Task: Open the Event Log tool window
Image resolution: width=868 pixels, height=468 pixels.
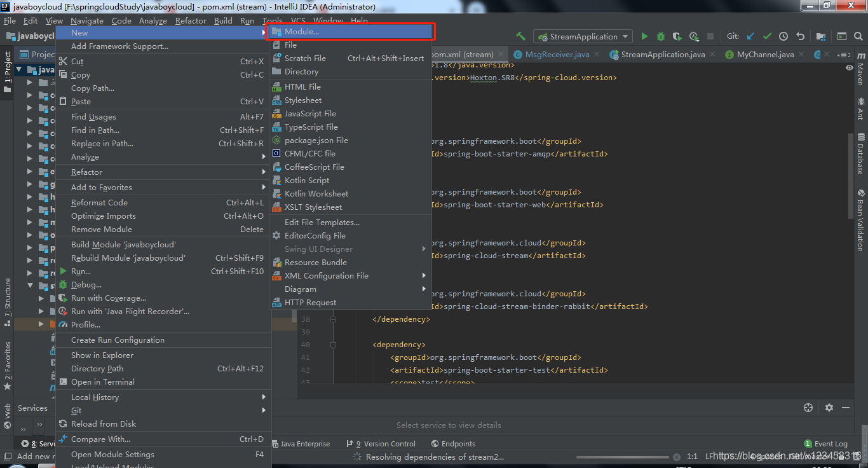Action: (825, 444)
